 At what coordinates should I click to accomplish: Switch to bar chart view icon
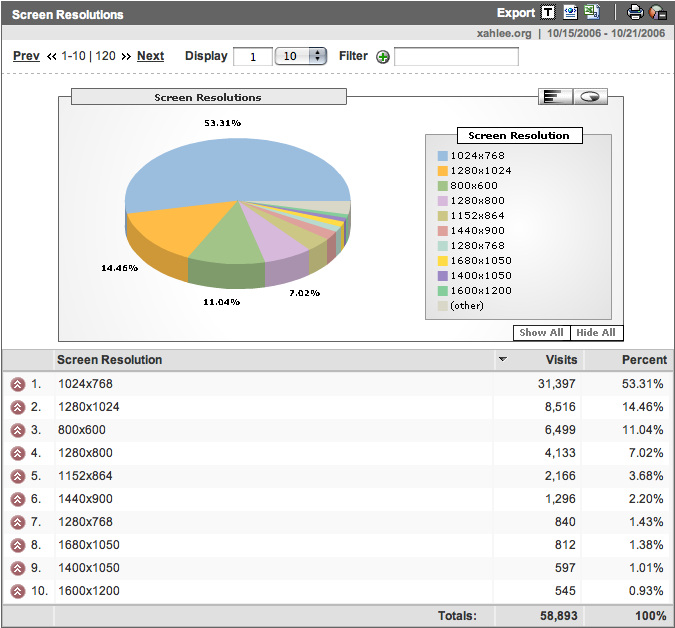[554, 96]
